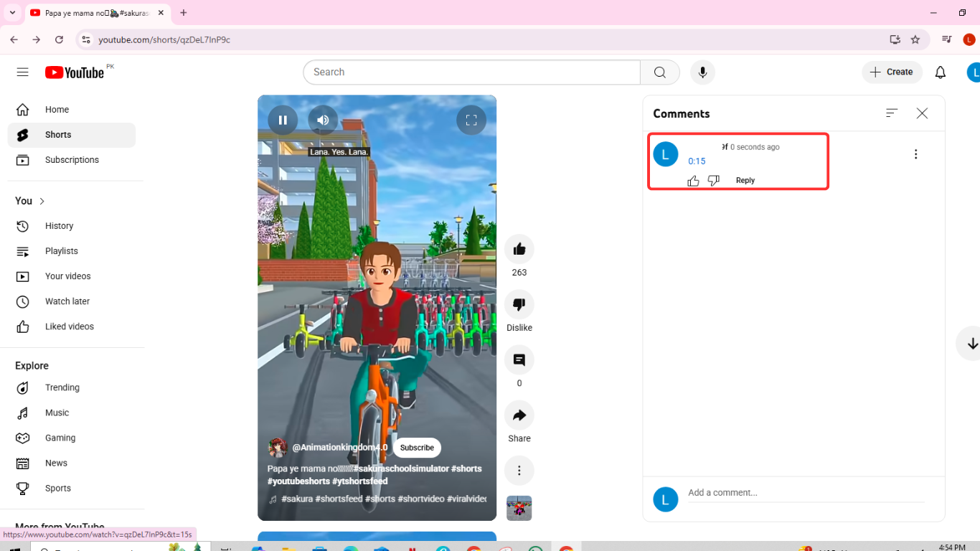Dislike this Short
This screenshot has height=551, width=980.
point(519,304)
